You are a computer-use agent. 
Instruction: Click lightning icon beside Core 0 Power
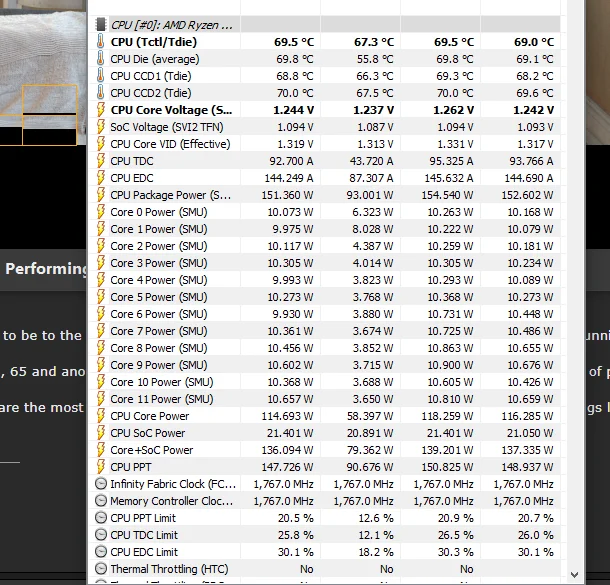coord(101,212)
